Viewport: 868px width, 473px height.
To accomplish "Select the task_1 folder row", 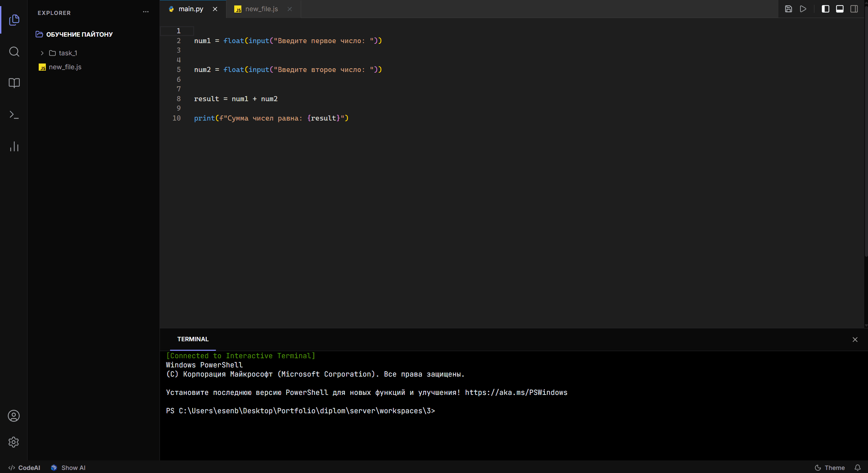I will coord(93,53).
